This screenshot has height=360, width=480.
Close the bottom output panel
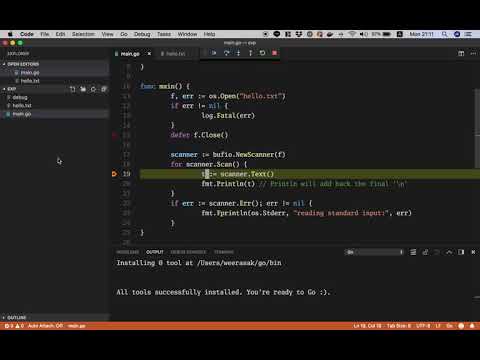[x=473, y=252]
